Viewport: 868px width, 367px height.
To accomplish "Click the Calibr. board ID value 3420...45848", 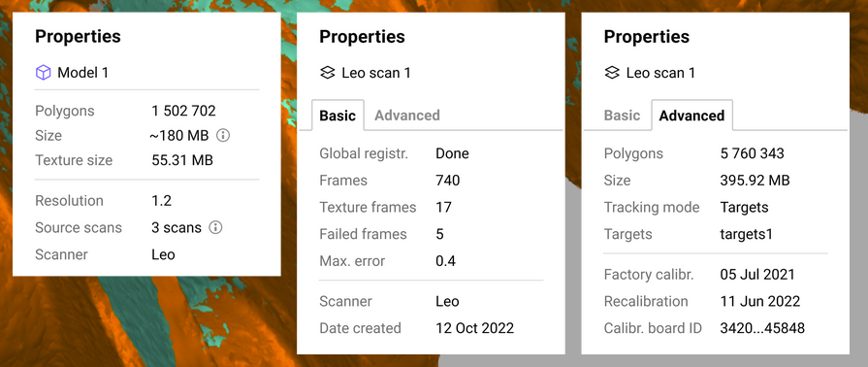I will (x=762, y=328).
